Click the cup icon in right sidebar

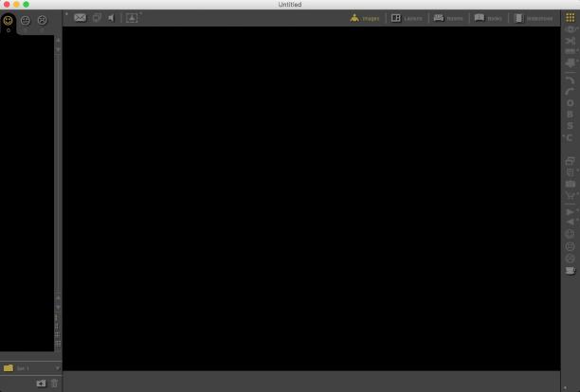click(x=570, y=271)
